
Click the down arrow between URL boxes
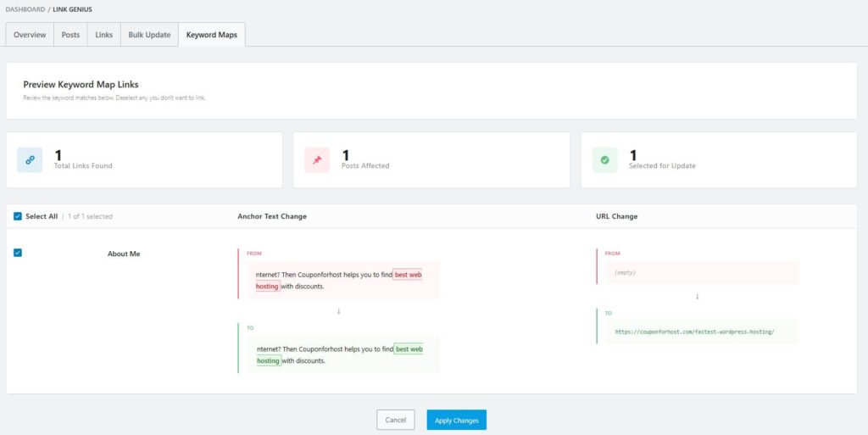pos(697,296)
